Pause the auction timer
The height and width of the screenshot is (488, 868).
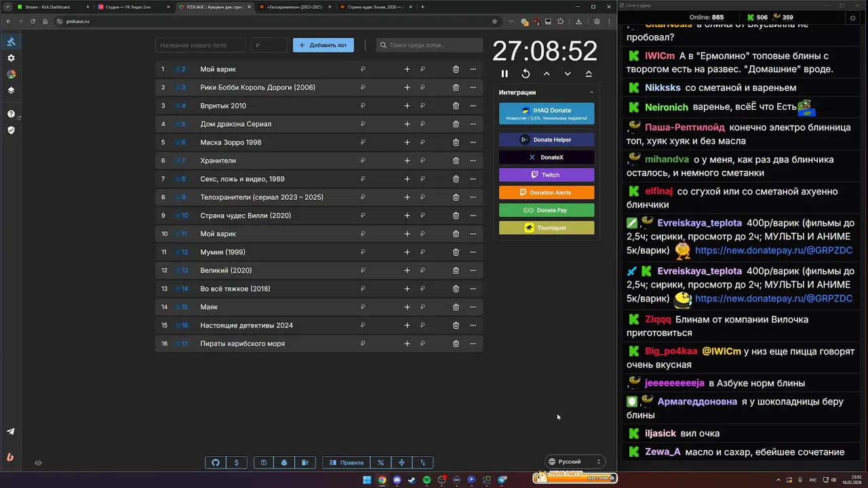[x=505, y=74]
